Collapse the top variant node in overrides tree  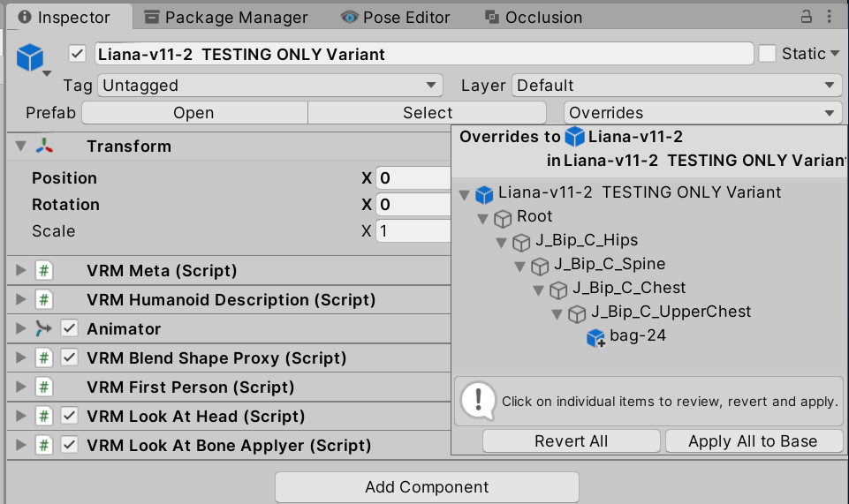464,195
